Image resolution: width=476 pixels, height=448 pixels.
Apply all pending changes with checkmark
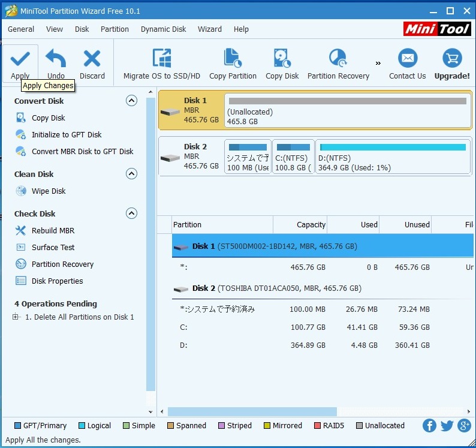20,64
